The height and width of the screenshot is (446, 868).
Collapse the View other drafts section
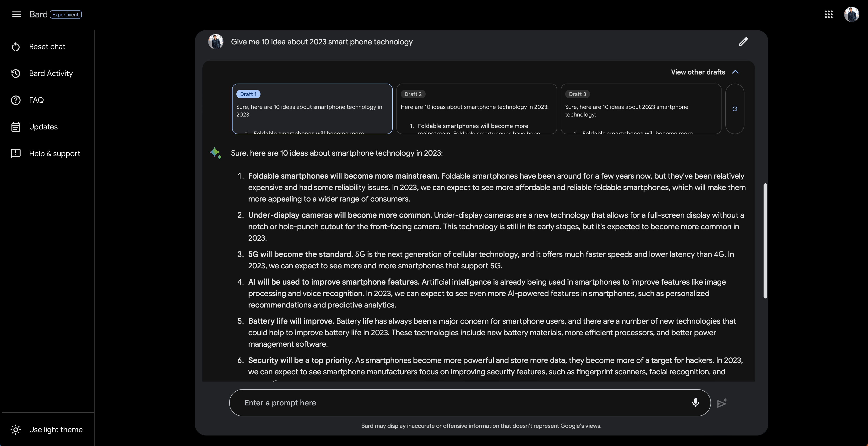tap(705, 72)
